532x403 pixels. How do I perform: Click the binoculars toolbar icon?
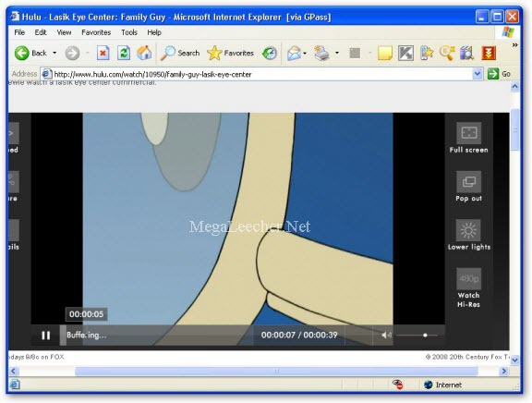click(467, 53)
